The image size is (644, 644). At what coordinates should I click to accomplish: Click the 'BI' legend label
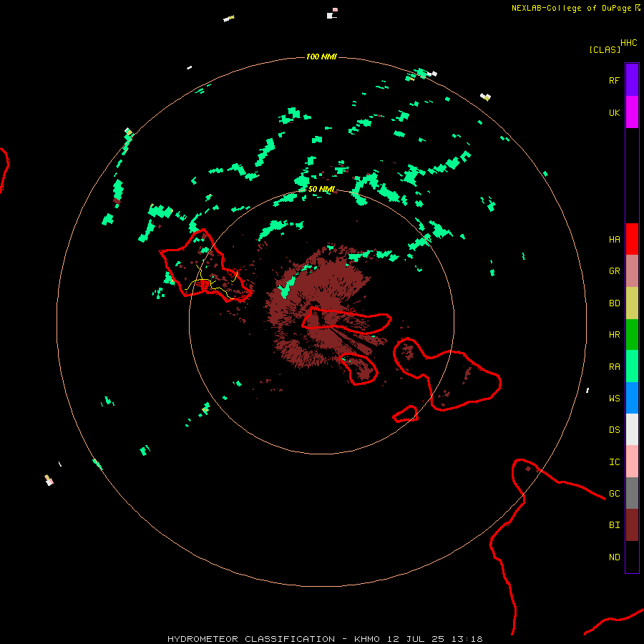click(614, 525)
